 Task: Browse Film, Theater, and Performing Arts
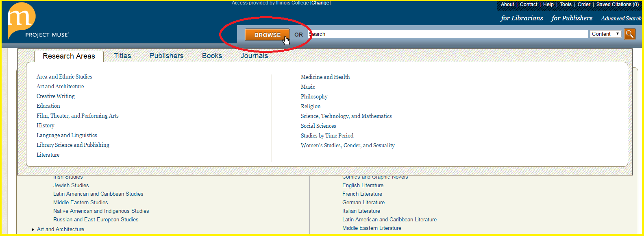[x=78, y=116]
